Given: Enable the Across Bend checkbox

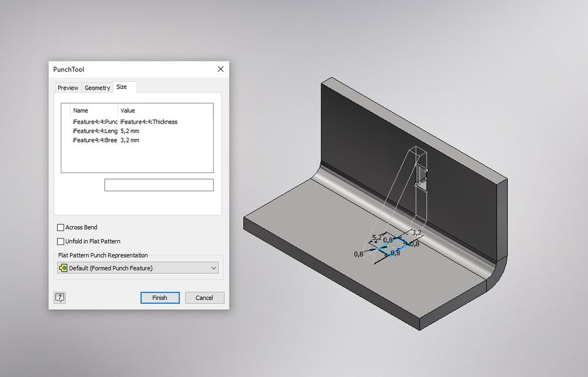Looking at the screenshot, I should click(60, 227).
